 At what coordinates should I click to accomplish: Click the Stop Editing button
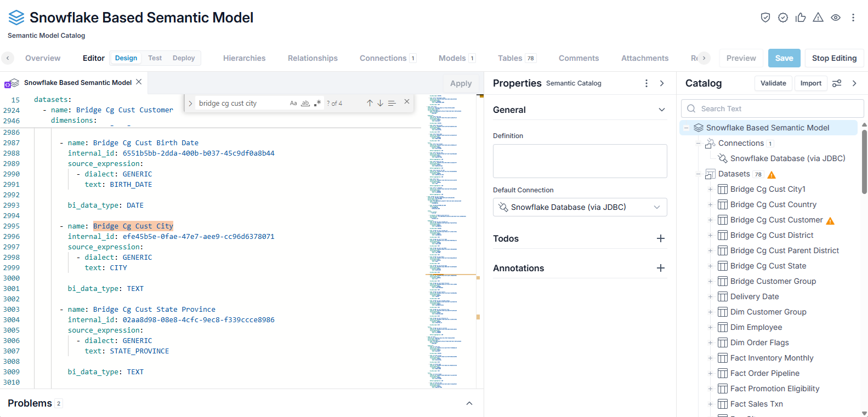(834, 58)
